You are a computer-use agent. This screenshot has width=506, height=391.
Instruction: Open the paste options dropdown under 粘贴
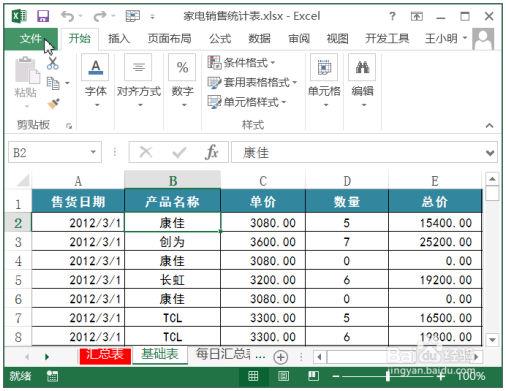coord(27,106)
